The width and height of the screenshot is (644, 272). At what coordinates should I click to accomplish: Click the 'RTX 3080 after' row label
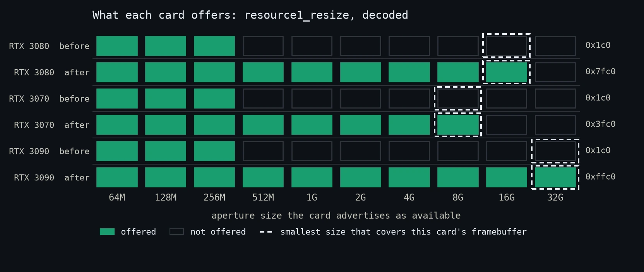pos(51,72)
